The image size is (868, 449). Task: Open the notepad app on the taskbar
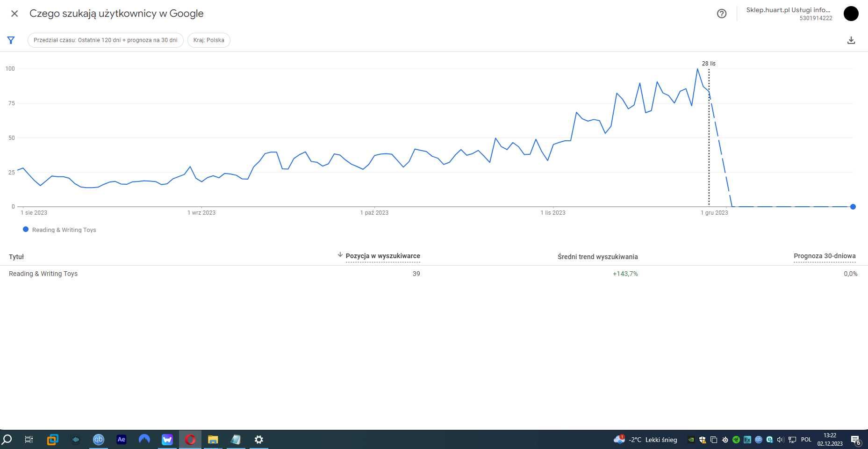tap(236, 440)
